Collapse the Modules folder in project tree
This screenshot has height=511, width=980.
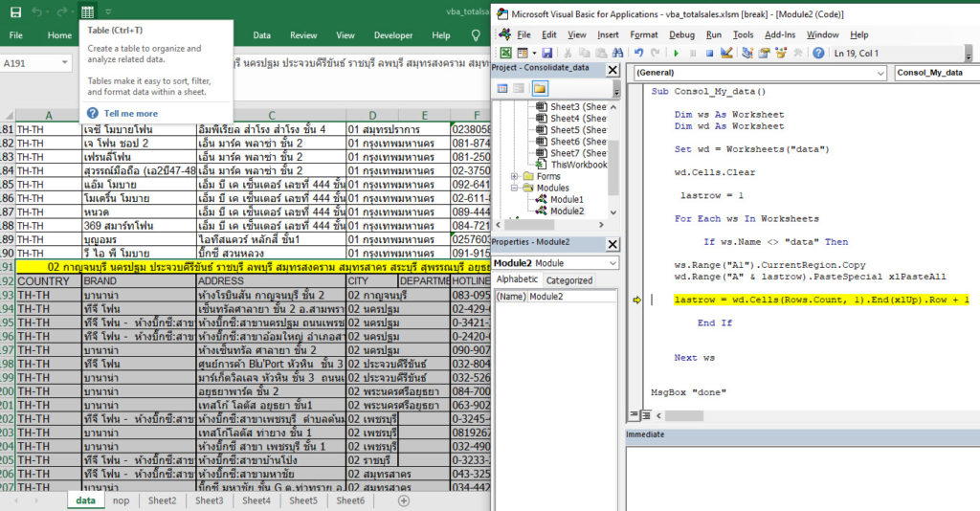[x=514, y=188]
